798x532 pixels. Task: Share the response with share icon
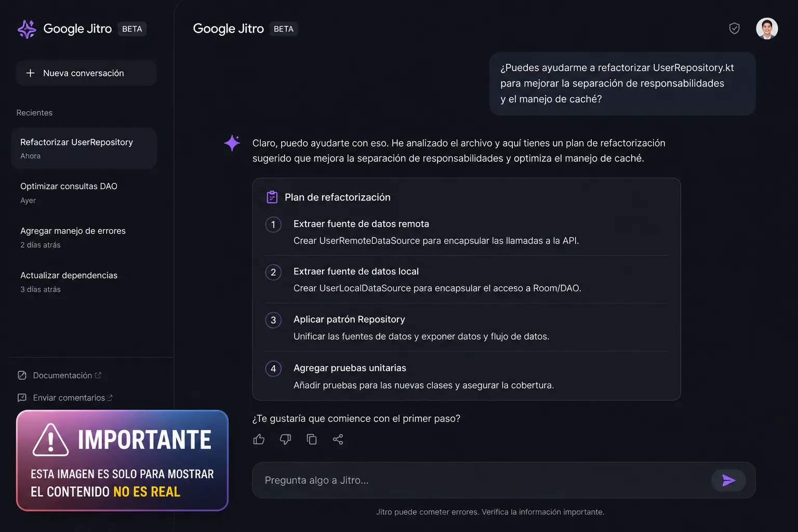tap(338, 440)
